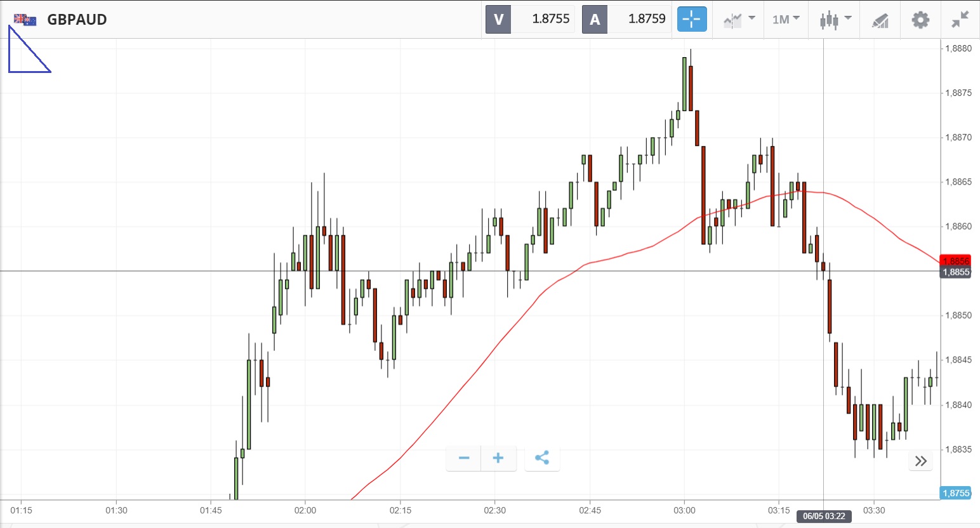Image resolution: width=980 pixels, height=528 pixels.
Task: Open the drawing tools pencil icon
Action: [880, 20]
